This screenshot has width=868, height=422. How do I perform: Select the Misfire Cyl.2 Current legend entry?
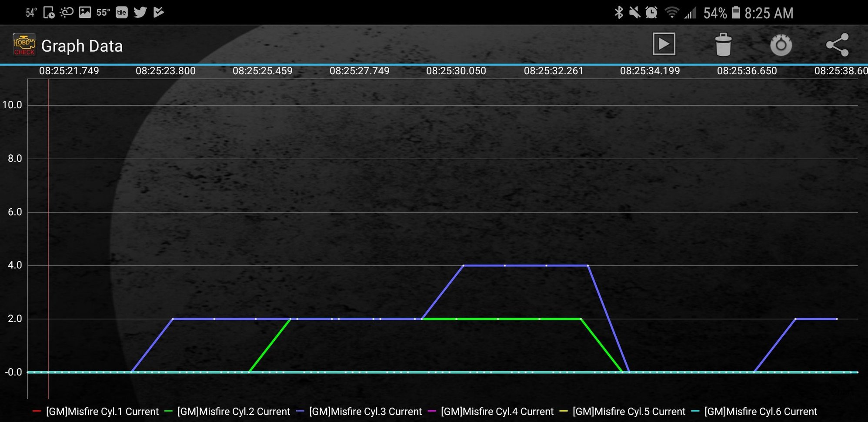tap(234, 411)
